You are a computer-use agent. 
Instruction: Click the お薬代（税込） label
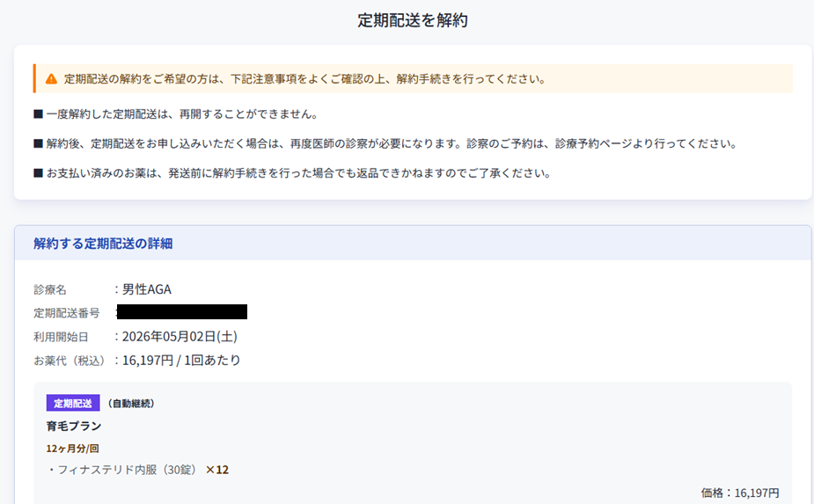tap(70, 361)
